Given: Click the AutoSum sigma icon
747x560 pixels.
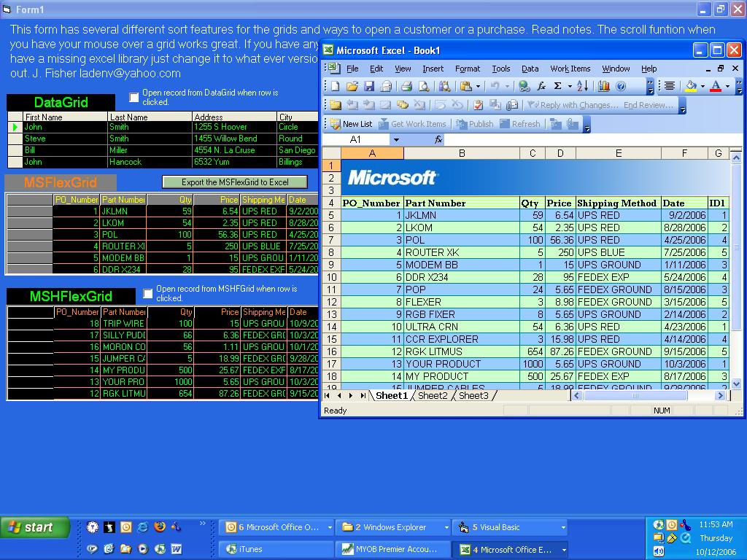Looking at the screenshot, I should click(x=558, y=86).
